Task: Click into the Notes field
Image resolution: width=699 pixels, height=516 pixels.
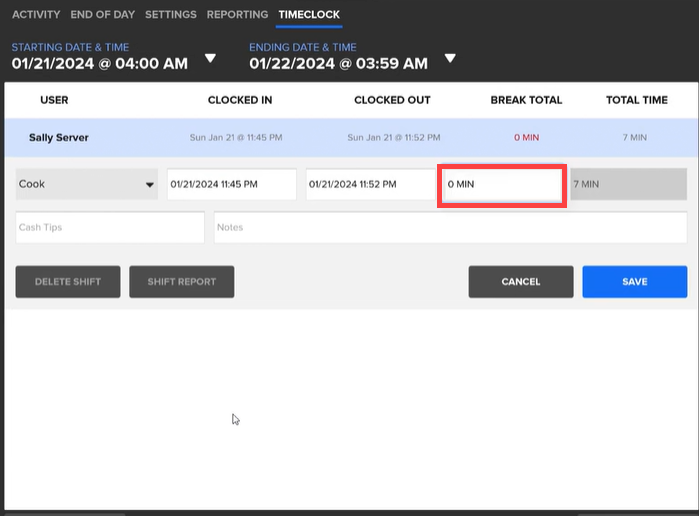Action: click(x=450, y=227)
